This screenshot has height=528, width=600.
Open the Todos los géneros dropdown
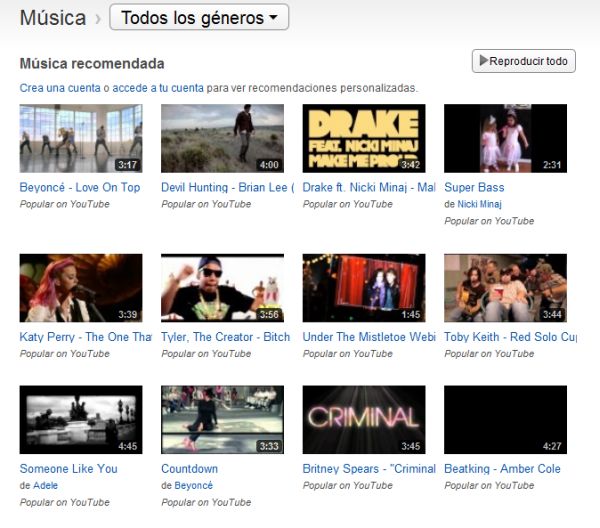(199, 18)
